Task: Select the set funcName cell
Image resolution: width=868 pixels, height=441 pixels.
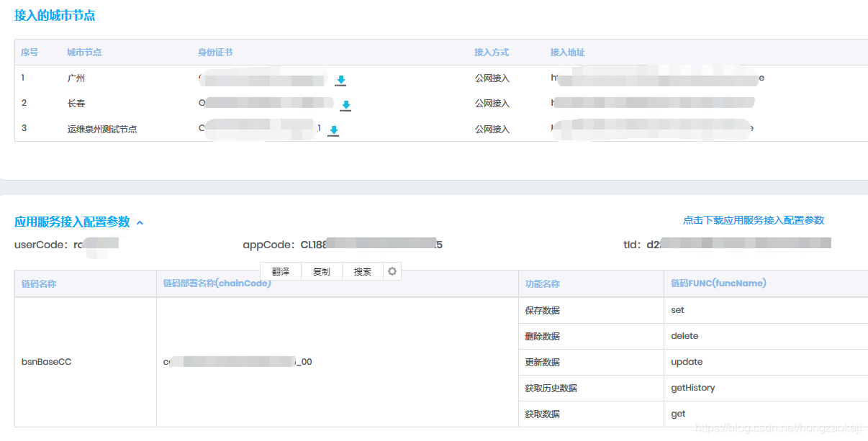Action: coord(677,310)
